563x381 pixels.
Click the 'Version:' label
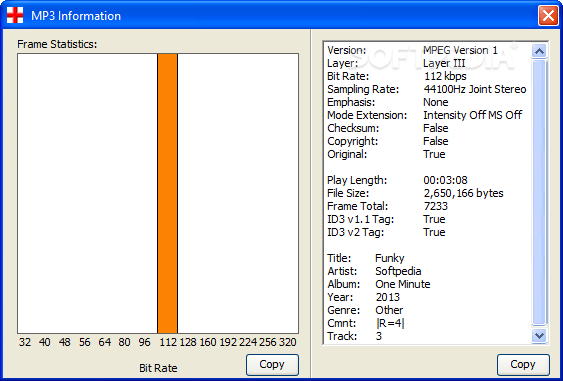coord(347,50)
